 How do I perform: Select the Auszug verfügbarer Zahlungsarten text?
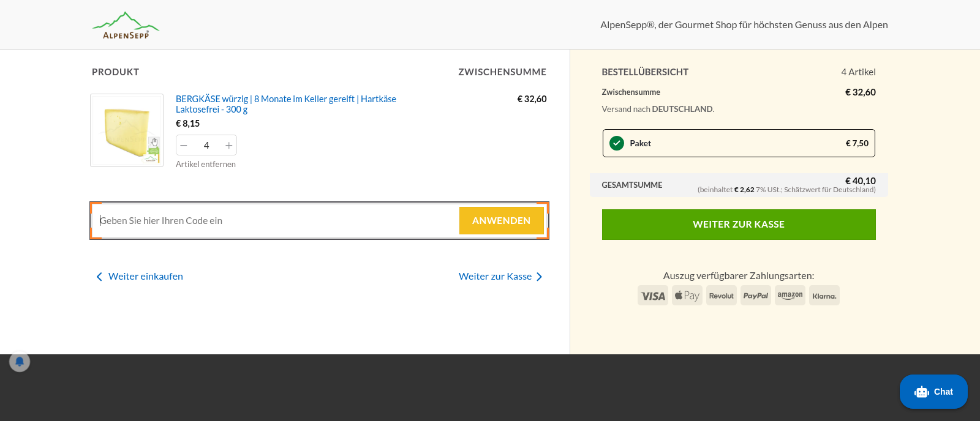click(x=739, y=276)
